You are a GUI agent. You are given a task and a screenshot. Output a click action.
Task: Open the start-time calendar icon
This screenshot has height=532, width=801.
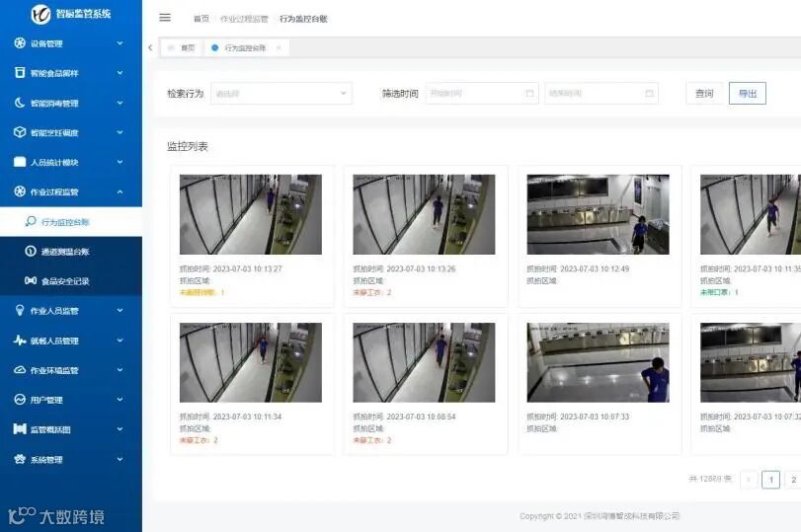tap(529, 94)
